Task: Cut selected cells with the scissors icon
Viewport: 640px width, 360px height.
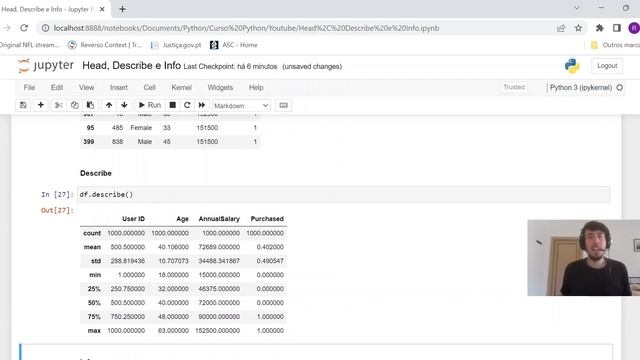Action: click(58, 105)
